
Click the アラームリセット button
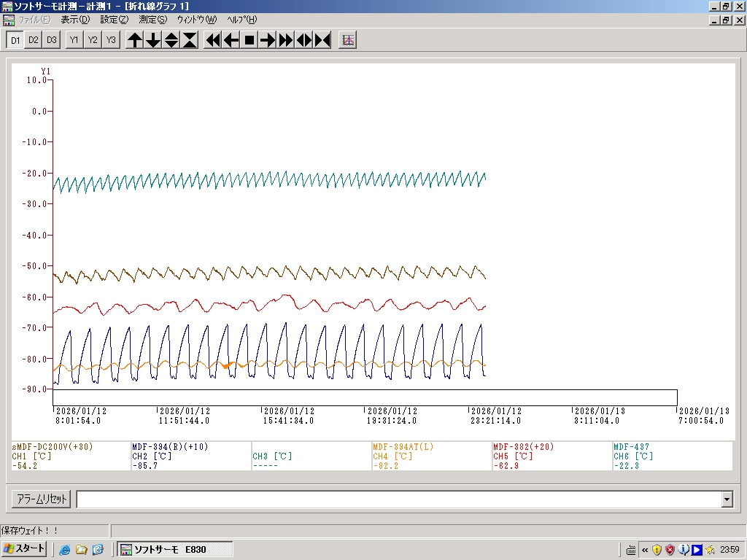click(41, 499)
